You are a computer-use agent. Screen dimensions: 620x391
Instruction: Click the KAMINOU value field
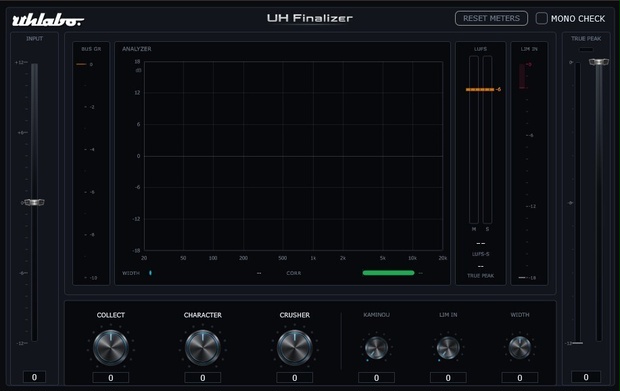pyautogui.click(x=376, y=378)
